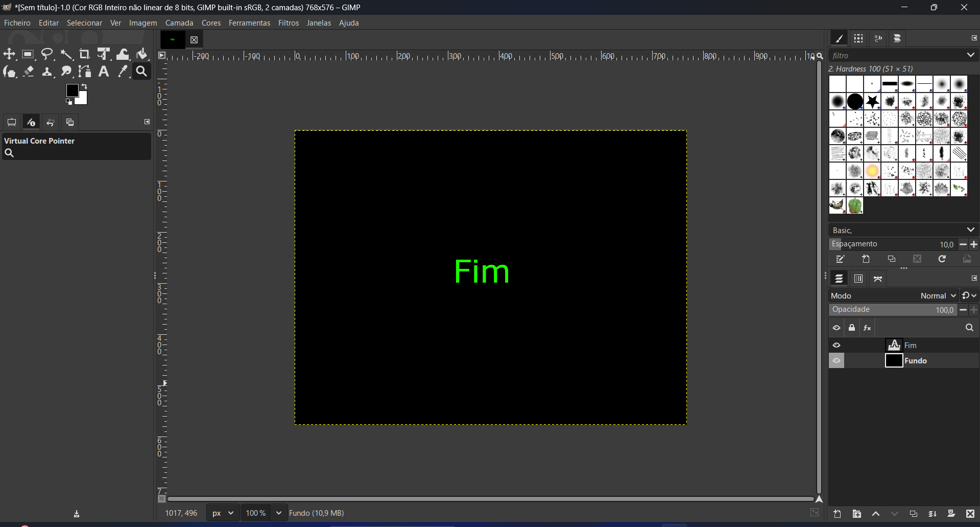Select the Move tool

[9, 54]
